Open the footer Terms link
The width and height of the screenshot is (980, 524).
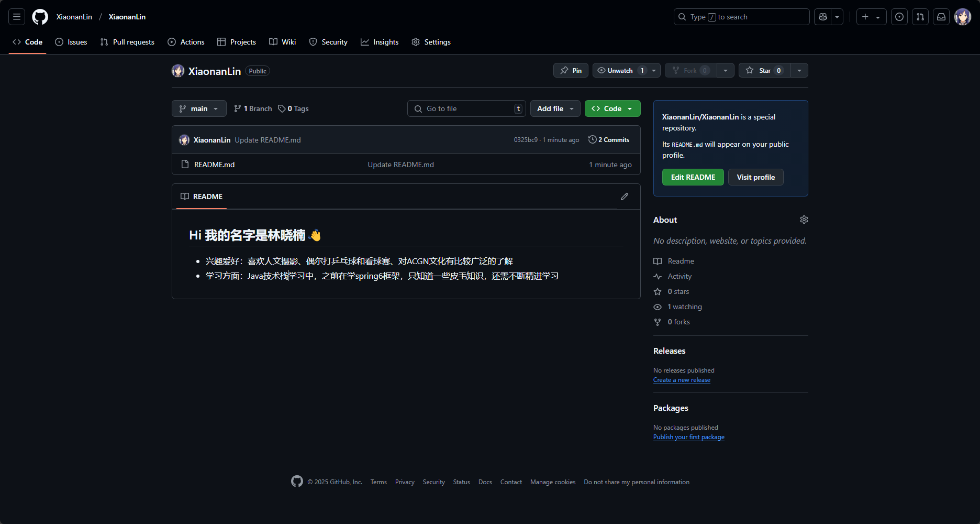[378, 482]
